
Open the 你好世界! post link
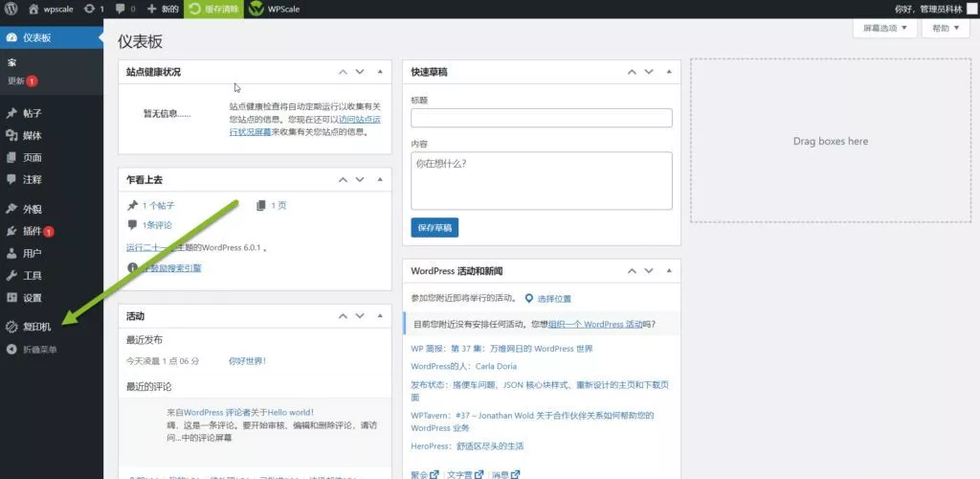(247, 361)
